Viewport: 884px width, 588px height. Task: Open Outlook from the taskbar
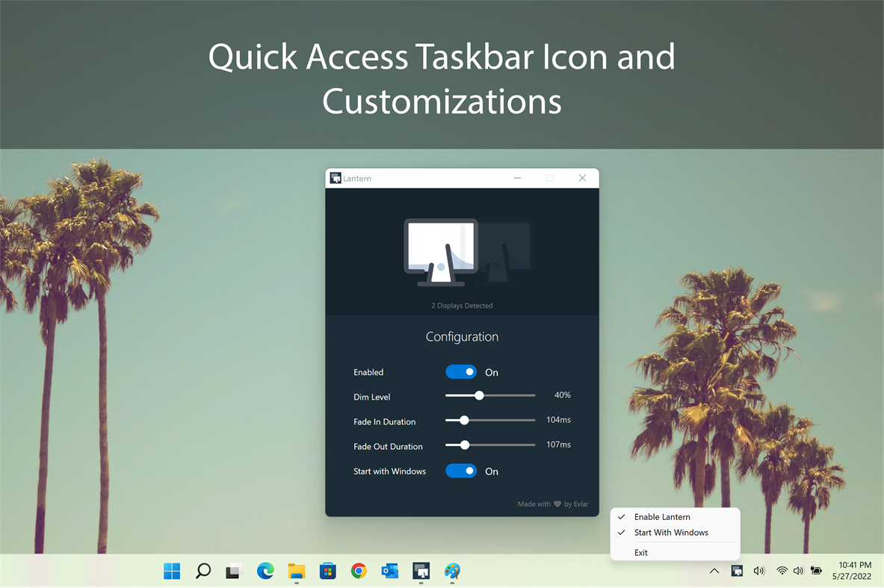point(389,571)
